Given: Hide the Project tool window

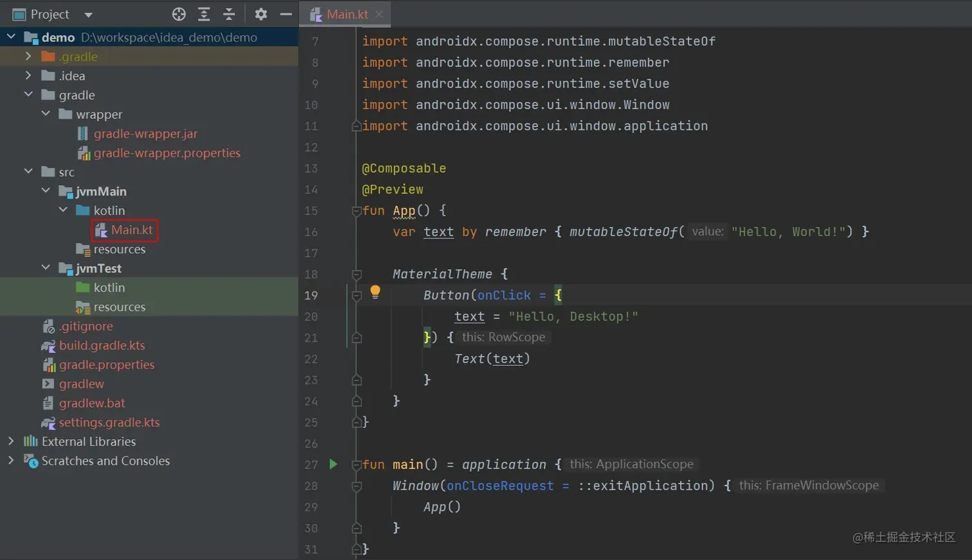Looking at the screenshot, I should [x=286, y=14].
